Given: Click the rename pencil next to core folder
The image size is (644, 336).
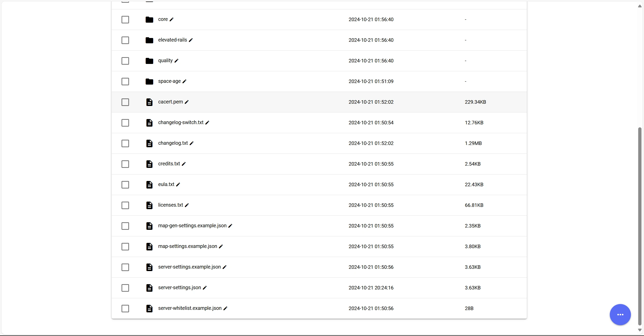Looking at the screenshot, I should 172,20.
